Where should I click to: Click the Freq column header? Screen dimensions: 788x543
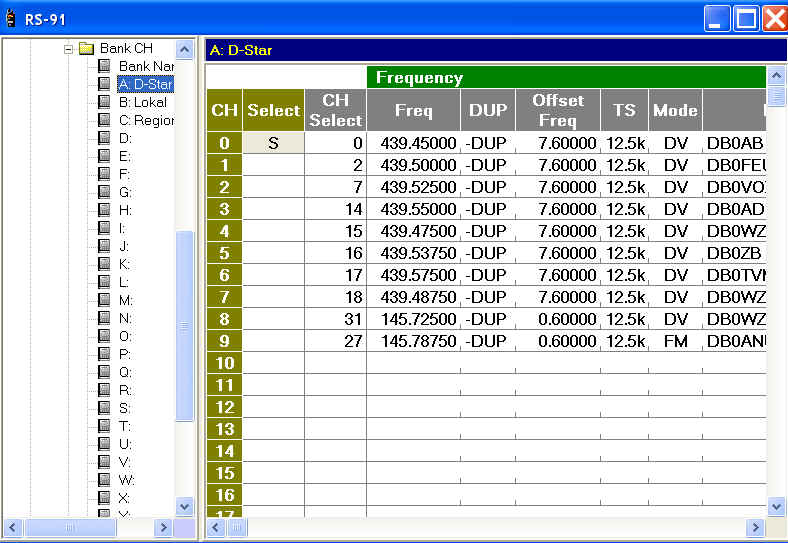click(x=413, y=110)
